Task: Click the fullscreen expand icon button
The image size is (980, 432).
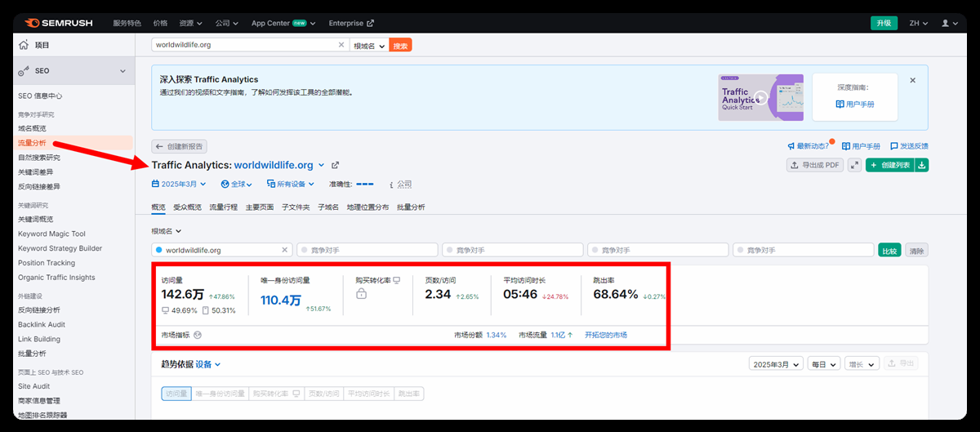Action: (855, 165)
